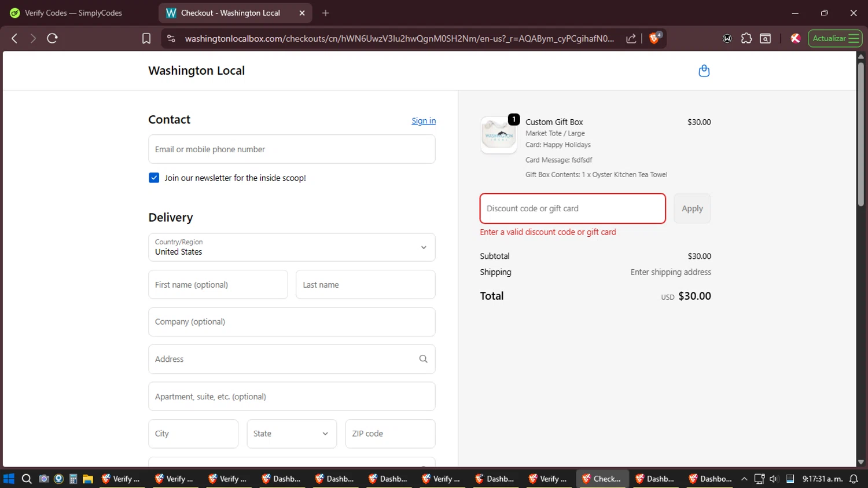Open a new browser tab

tap(326, 13)
